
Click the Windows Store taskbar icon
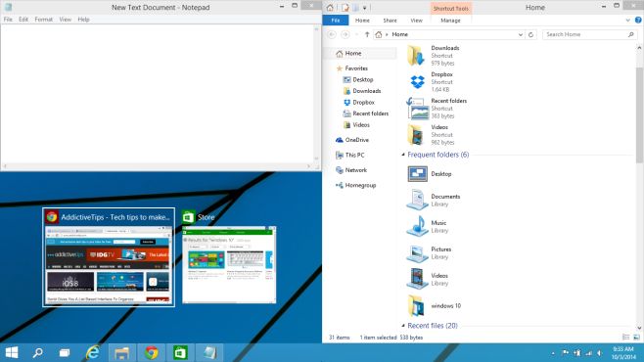180,352
